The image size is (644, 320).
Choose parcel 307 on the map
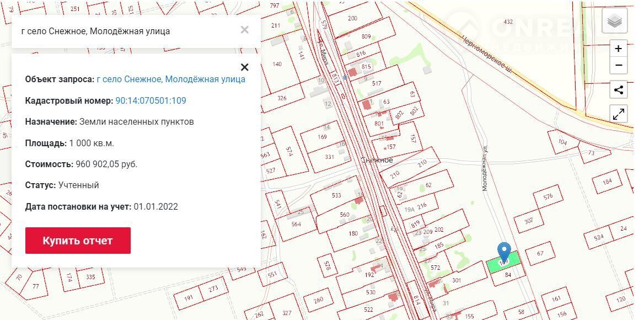(529, 221)
